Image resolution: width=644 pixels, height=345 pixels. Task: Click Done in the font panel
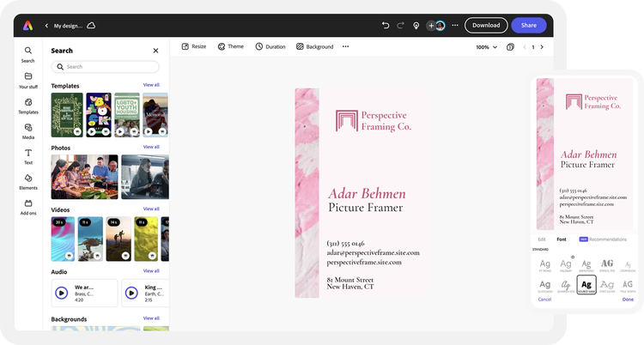pos(628,300)
